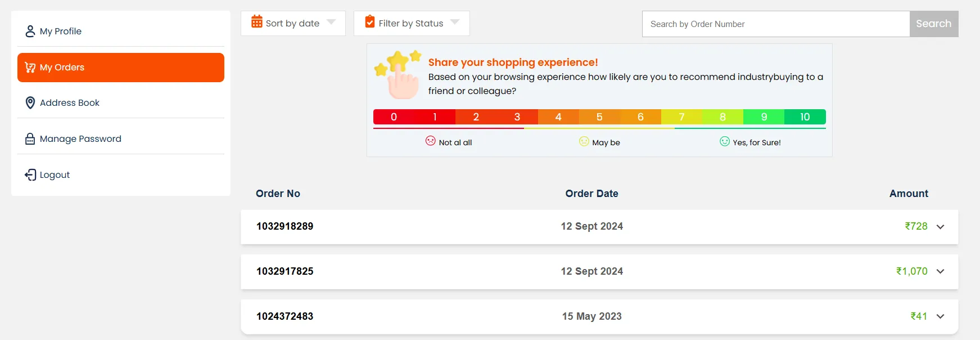
Task: Open the Filter by Status dropdown
Action: pyautogui.click(x=412, y=23)
